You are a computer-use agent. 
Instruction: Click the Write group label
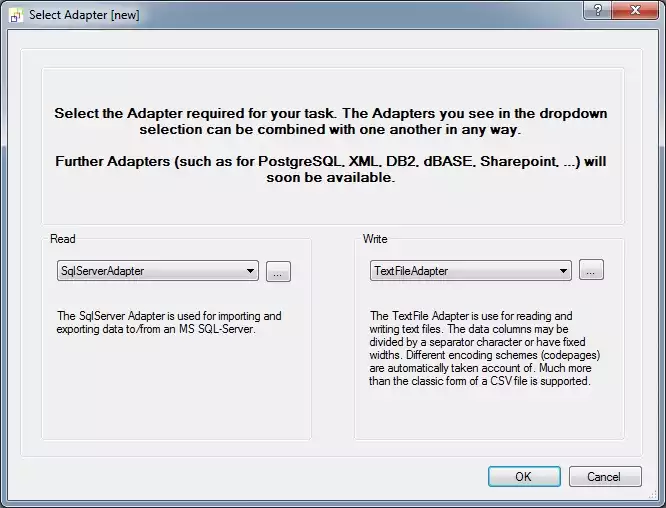(x=376, y=240)
